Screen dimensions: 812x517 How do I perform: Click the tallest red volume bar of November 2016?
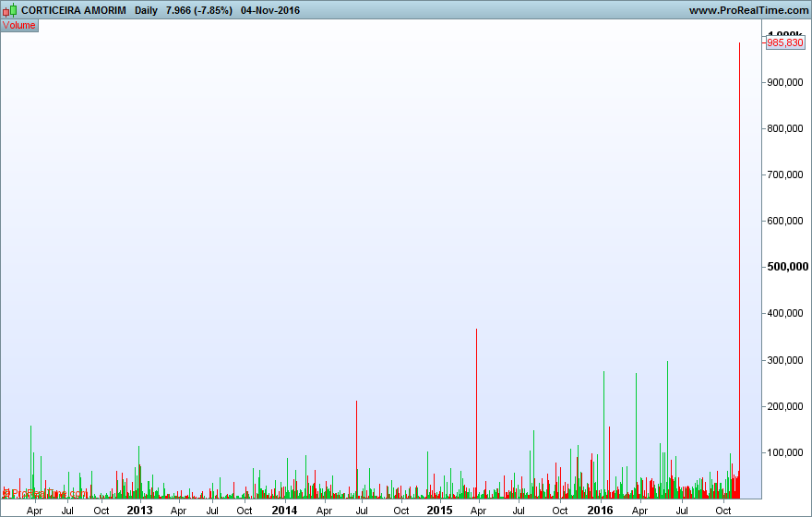[739, 271]
